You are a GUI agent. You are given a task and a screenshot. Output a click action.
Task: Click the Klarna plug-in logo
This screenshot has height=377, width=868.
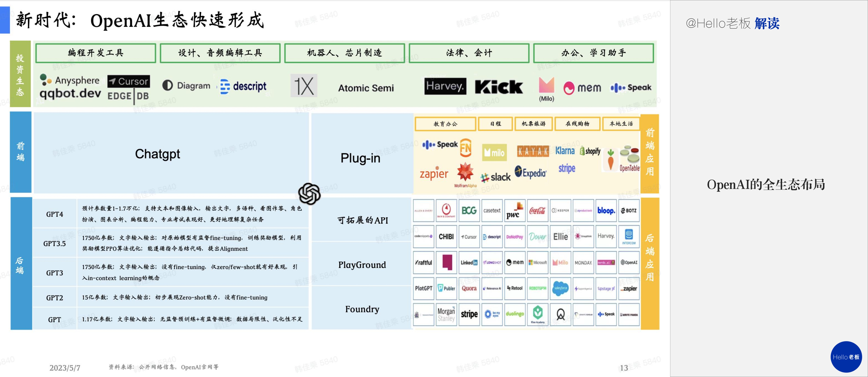pos(565,151)
